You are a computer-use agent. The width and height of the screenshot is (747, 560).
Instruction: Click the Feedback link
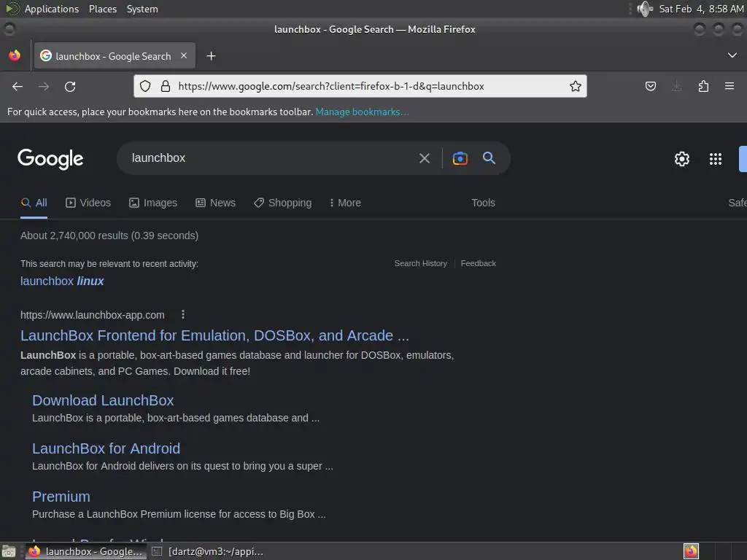(x=479, y=263)
